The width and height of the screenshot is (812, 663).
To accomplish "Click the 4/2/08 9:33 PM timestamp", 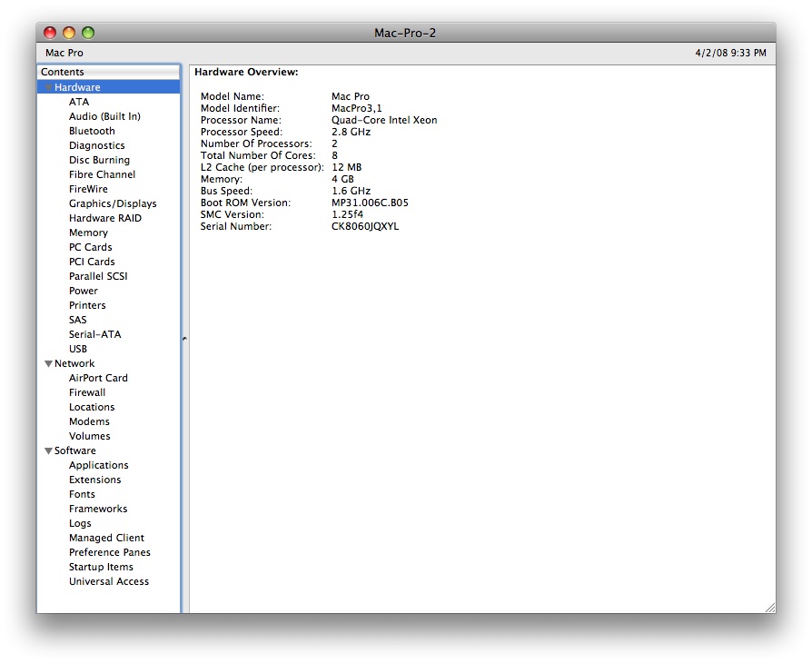I will pos(730,53).
